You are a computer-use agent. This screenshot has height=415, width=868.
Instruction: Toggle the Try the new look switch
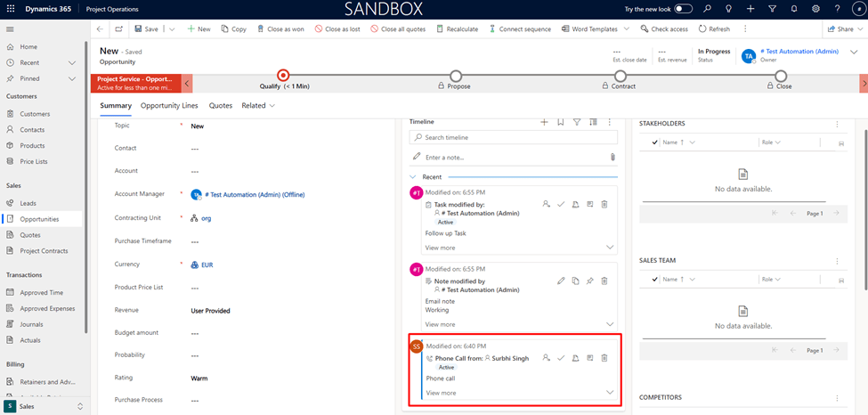tap(683, 9)
